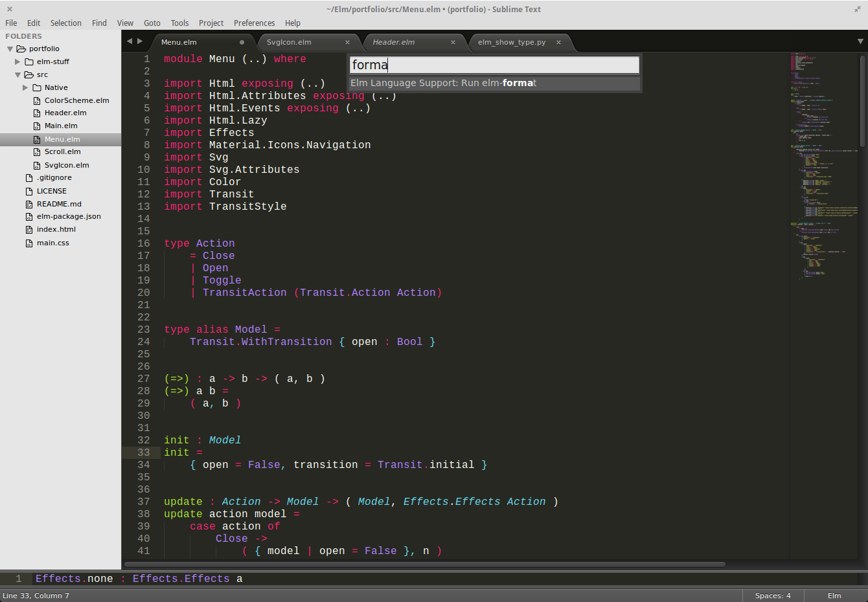Click the horizontal scrollbar
The height and width of the screenshot is (602, 868).
pos(425,564)
